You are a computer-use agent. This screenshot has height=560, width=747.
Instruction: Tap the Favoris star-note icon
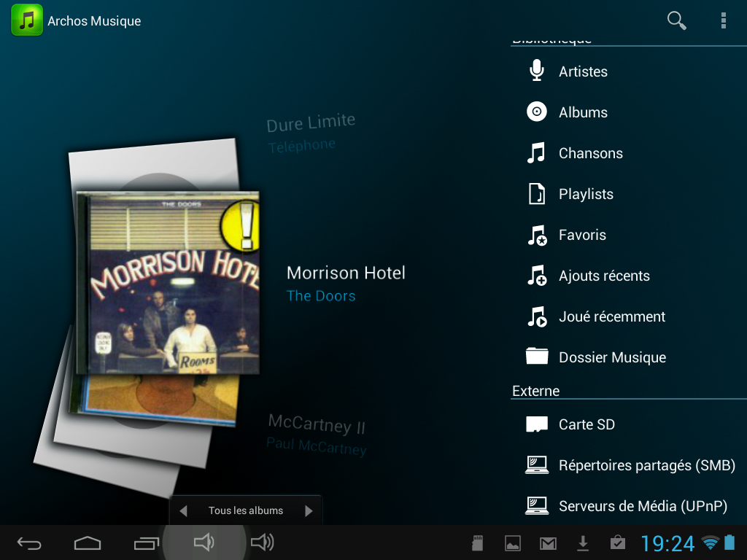(x=537, y=235)
